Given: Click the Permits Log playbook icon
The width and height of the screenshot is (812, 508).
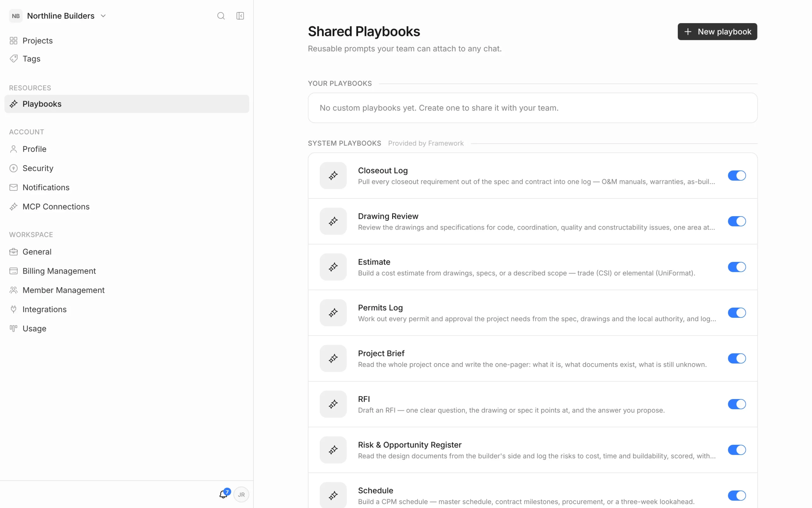Looking at the screenshot, I should pyautogui.click(x=333, y=312).
